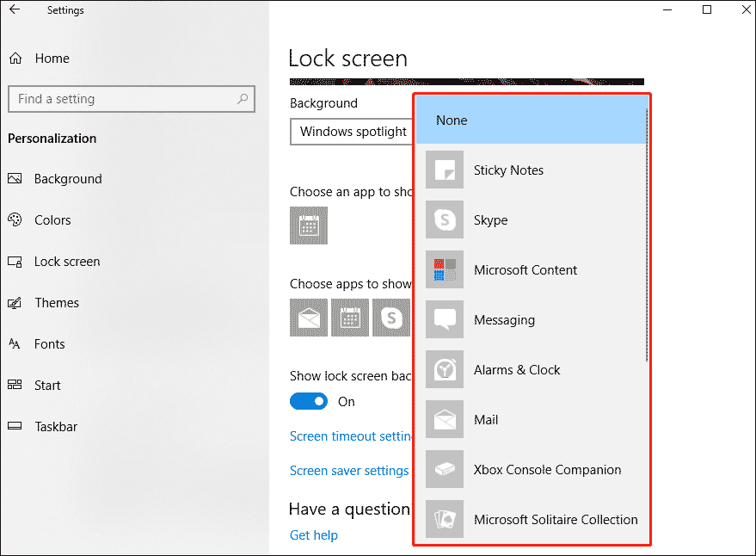
Task: Go back using the Settings back arrow
Action: pos(15,9)
